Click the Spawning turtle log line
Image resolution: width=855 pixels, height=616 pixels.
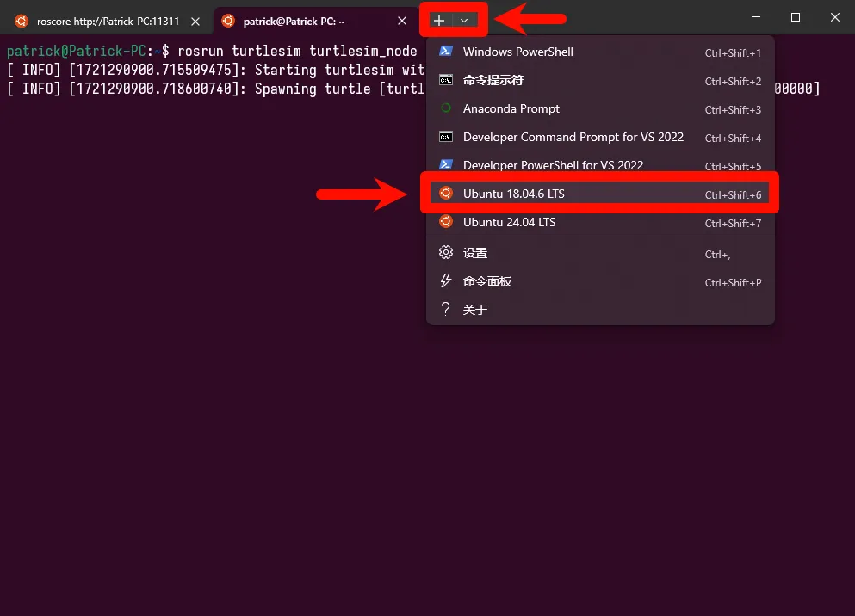tap(216, 89)
